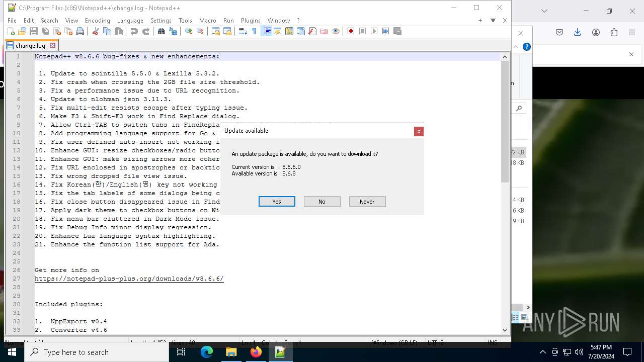This screenshot has height=362, width=644.
Task: Zoom in via the toolbar magnifier
Action: 188,31
